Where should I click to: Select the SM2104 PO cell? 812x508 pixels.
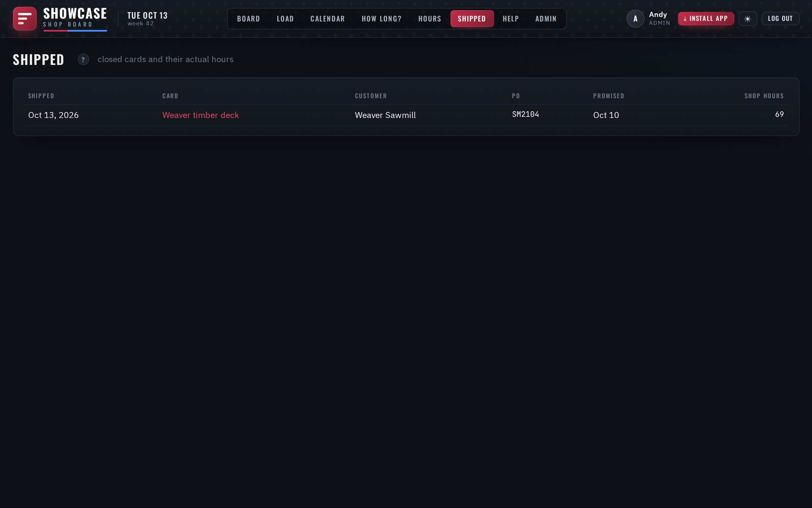[x=525, y=115]
